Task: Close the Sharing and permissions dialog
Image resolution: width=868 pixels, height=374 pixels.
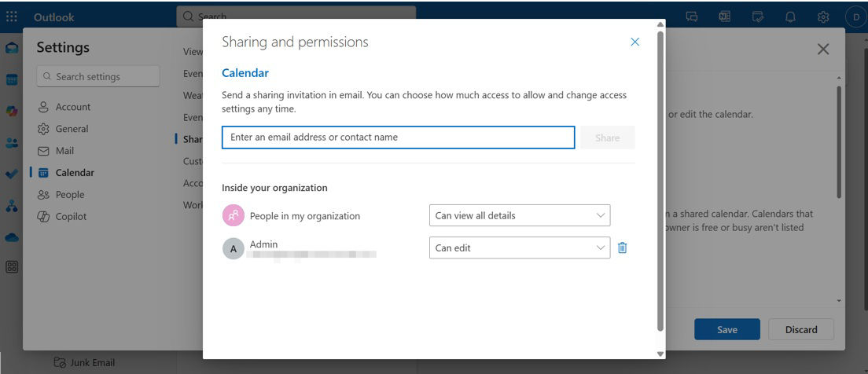Action: (634, 42)
